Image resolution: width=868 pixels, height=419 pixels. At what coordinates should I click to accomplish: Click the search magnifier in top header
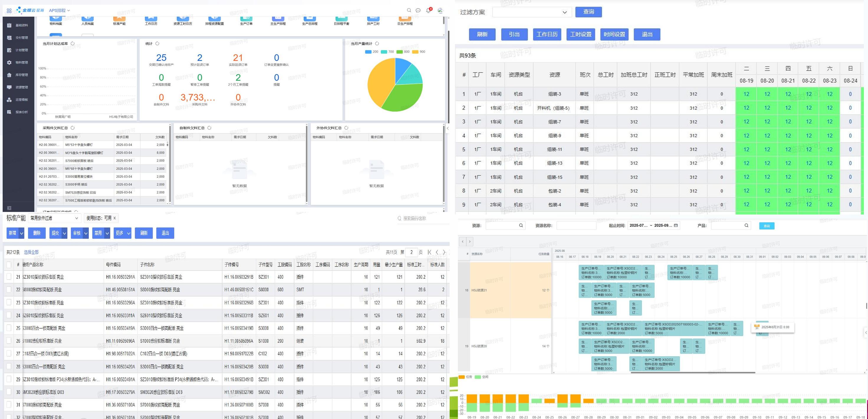(409, 10)
